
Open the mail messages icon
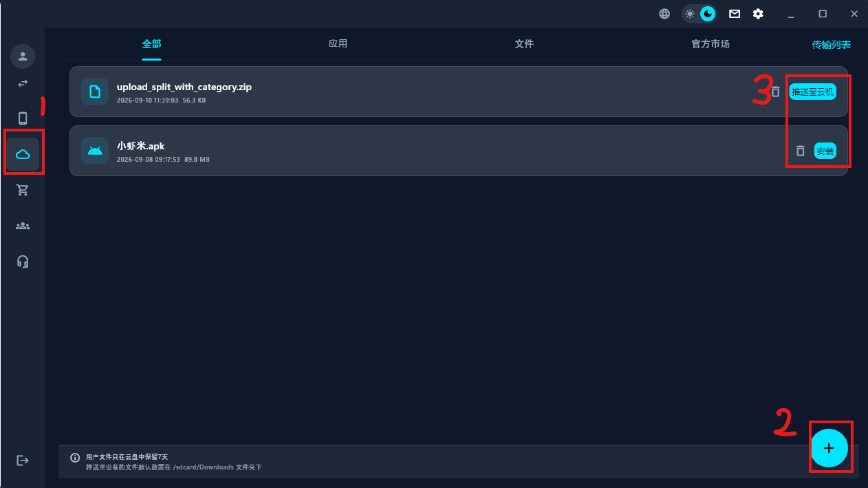(x=735, y=14)
